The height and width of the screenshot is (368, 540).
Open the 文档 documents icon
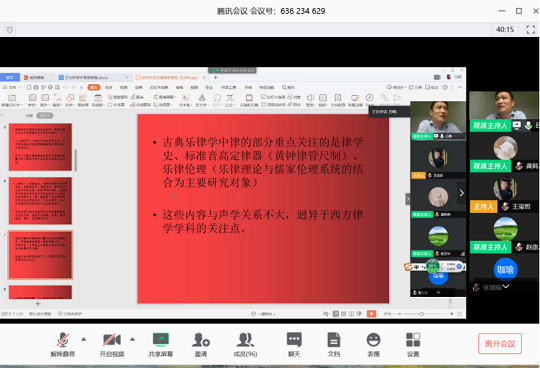click(x=333, y=344)
